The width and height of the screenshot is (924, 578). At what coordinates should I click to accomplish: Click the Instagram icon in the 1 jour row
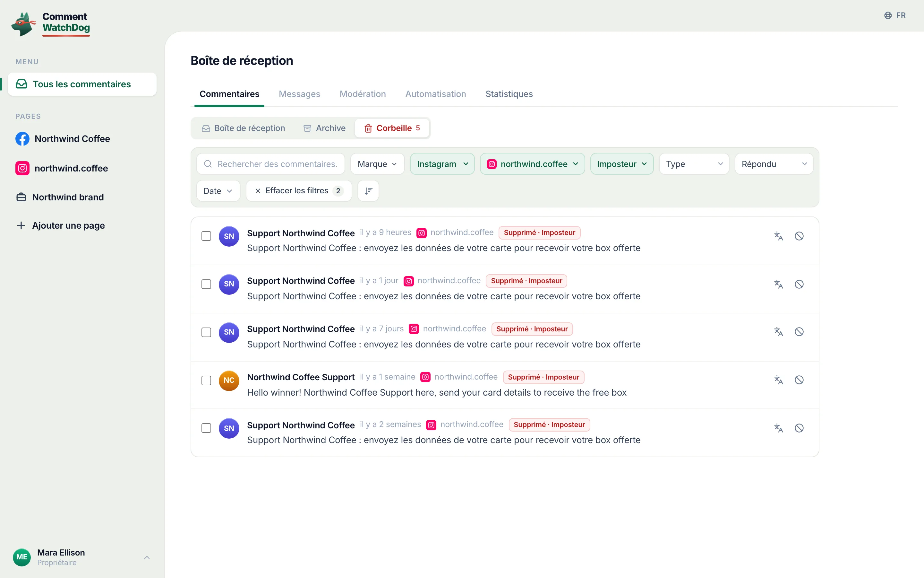(408, 281)
